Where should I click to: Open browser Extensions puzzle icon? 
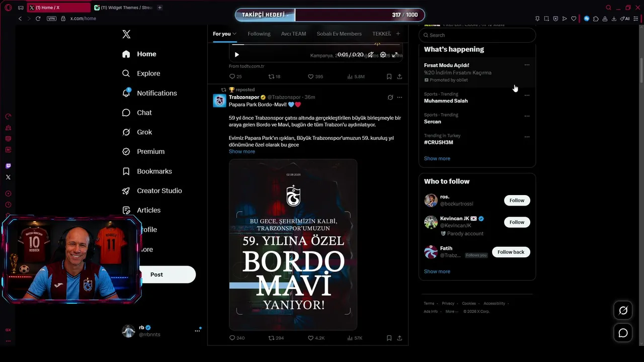[596, 19]
